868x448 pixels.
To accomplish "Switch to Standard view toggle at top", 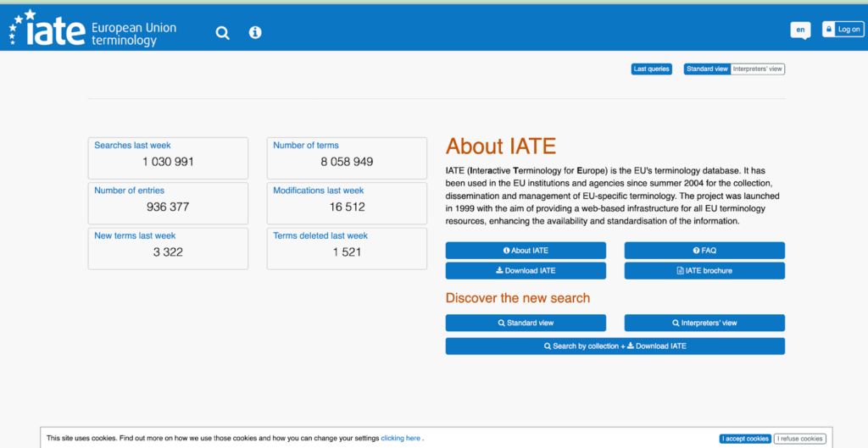I will 707,69.
